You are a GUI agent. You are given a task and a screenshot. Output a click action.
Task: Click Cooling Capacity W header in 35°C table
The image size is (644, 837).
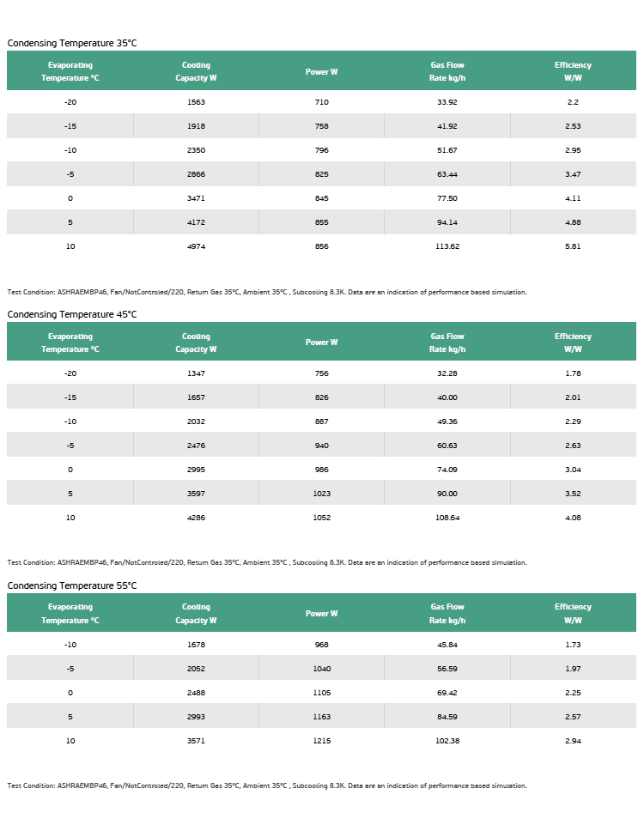pos(196,71)
